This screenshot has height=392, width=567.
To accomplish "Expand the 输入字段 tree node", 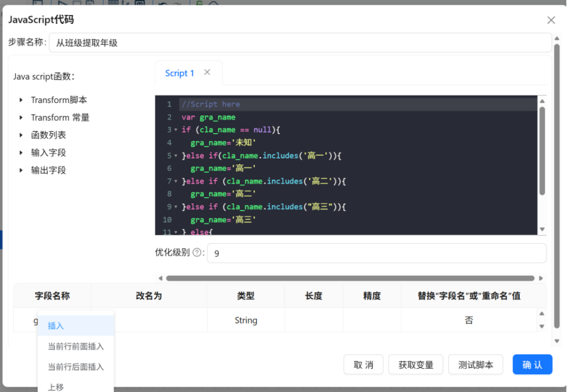I will [x=21, y=152].
